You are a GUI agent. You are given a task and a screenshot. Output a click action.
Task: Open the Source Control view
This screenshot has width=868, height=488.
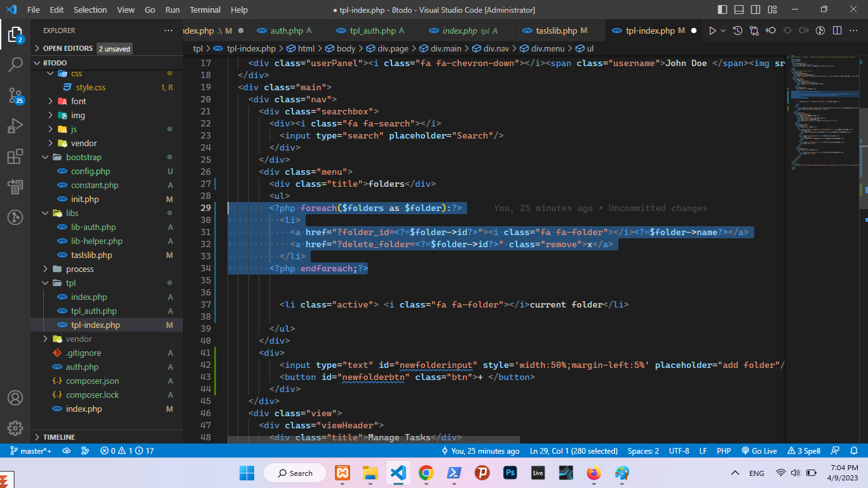15,95
